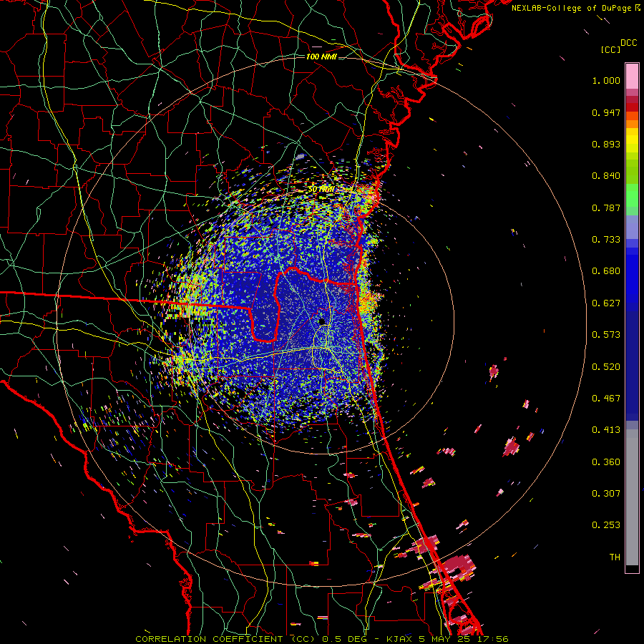The image size is (644, 644).
Task: Select the 0.893 scale value
Action: pyautogui.click(x=606, y=144)
